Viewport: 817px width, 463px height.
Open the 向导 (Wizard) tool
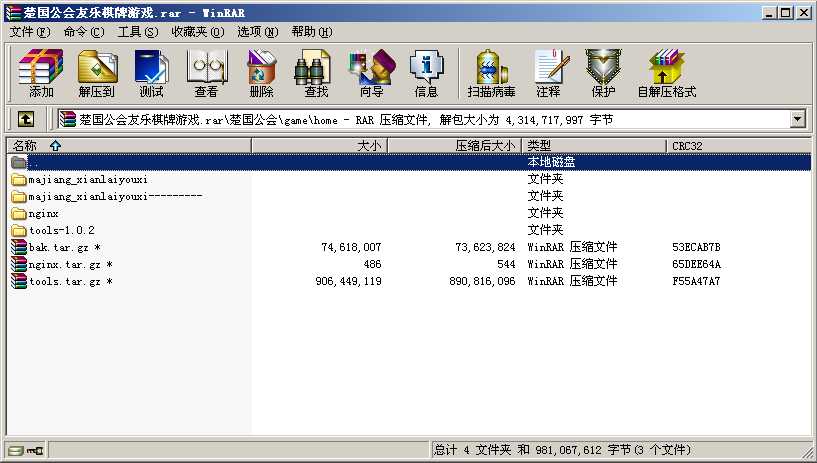372,73
